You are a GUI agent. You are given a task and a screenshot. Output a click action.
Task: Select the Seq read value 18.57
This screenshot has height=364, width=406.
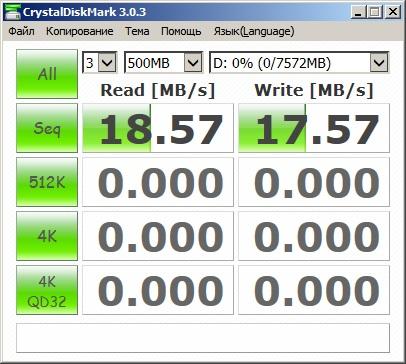158,128
